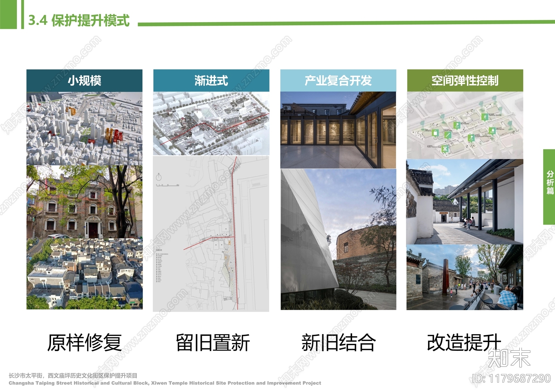Click the 新旧结合 caption
The image size is (555, 392).
[x=339, y=342]
